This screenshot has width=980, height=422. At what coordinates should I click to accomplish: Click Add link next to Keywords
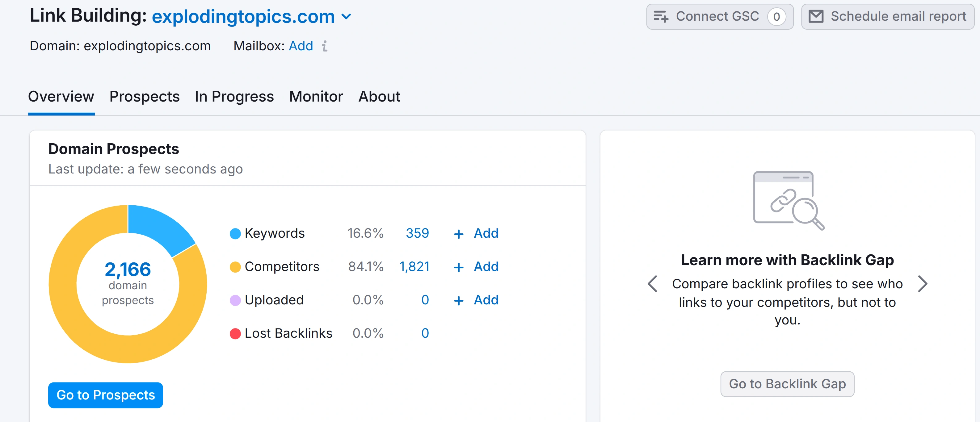(x=486, y=233)
